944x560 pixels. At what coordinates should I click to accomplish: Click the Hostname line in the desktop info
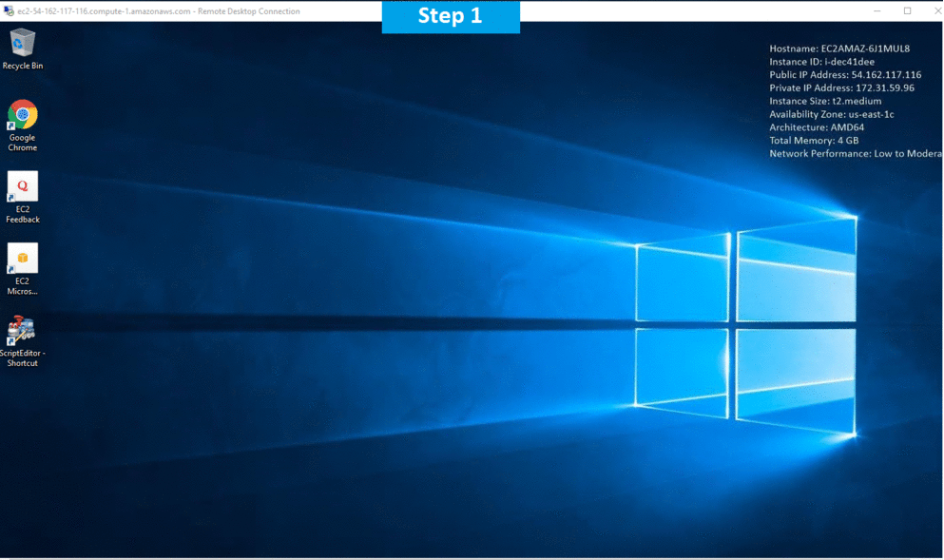pyautogui.click(x=839, y=48)
